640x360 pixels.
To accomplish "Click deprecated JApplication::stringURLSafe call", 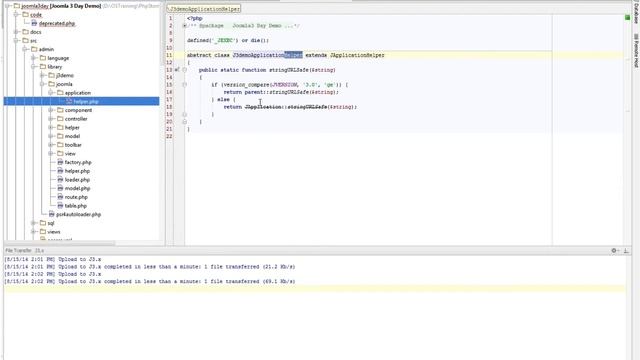I will click(286, 107).
